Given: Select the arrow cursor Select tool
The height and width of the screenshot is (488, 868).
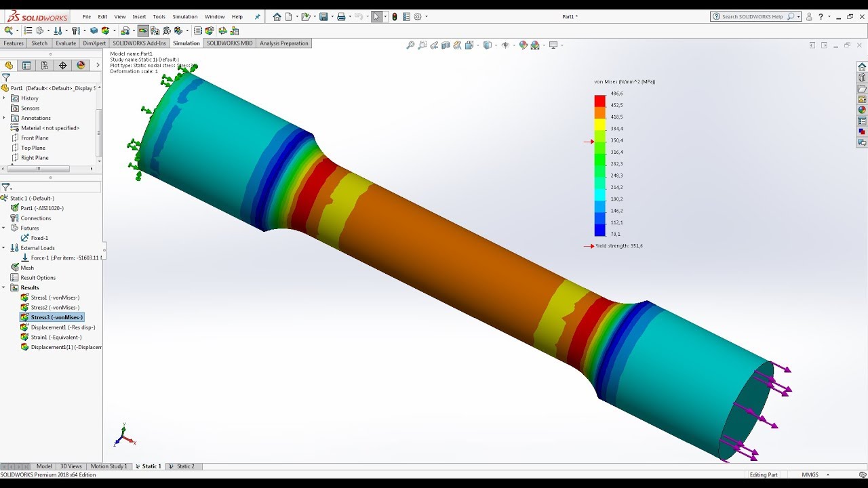Looking at the screenshot, I should tap(376, 16).
